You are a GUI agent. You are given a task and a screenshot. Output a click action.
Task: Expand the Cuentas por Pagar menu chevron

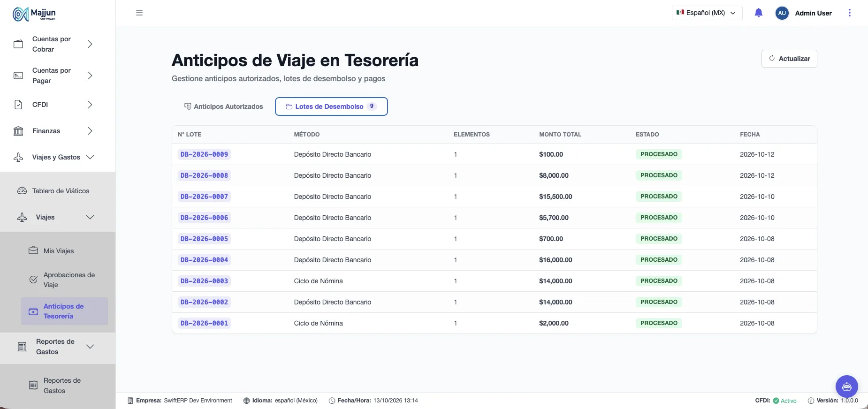[90, 76]
